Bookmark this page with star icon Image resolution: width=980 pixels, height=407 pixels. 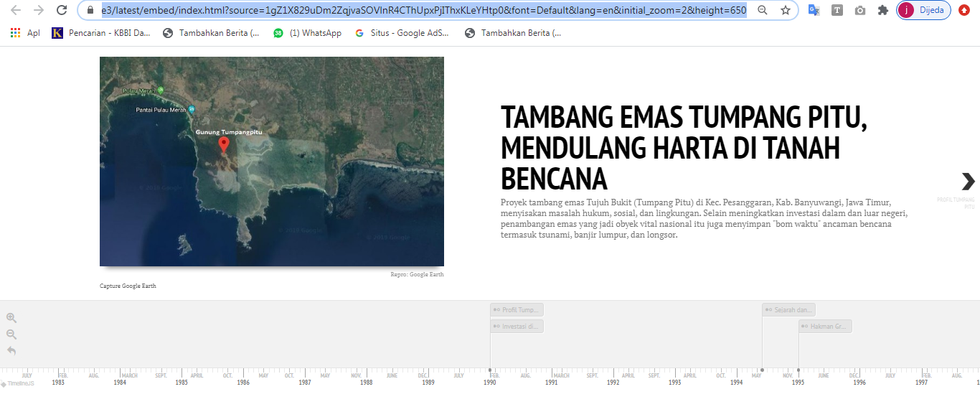point(786,10)
